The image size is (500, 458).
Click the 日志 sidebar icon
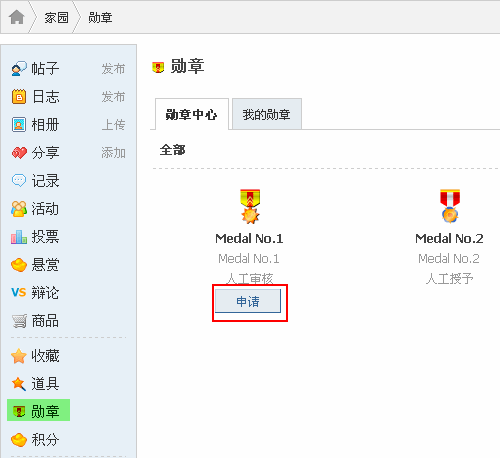19,97
